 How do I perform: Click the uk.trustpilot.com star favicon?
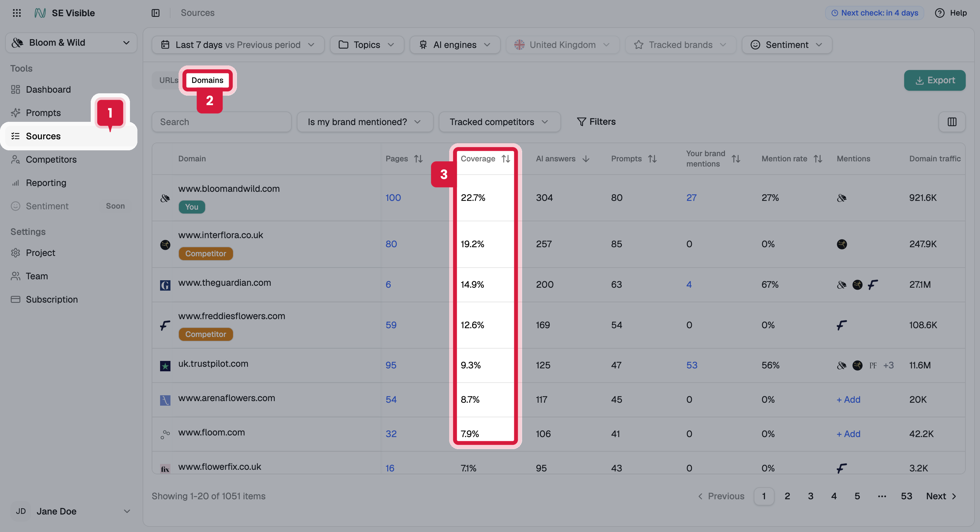[x=165, y=366]
